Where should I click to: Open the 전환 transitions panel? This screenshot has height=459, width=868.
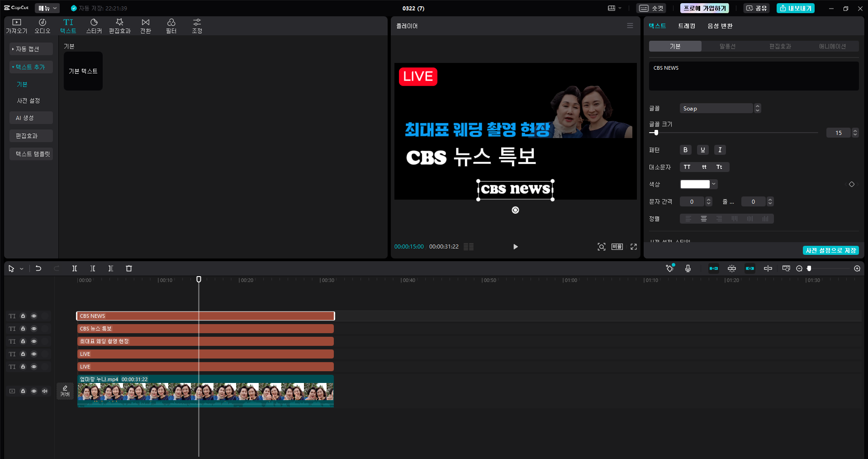click(146, 26)
